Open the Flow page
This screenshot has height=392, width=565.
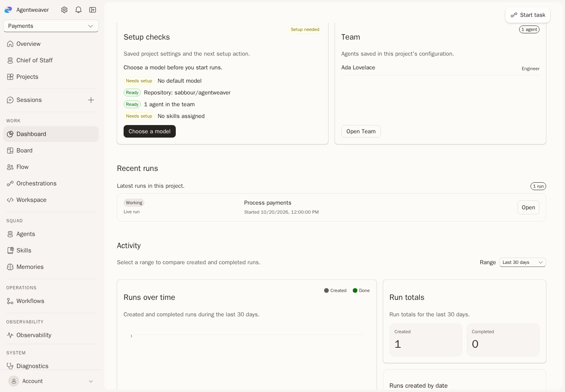51,167
